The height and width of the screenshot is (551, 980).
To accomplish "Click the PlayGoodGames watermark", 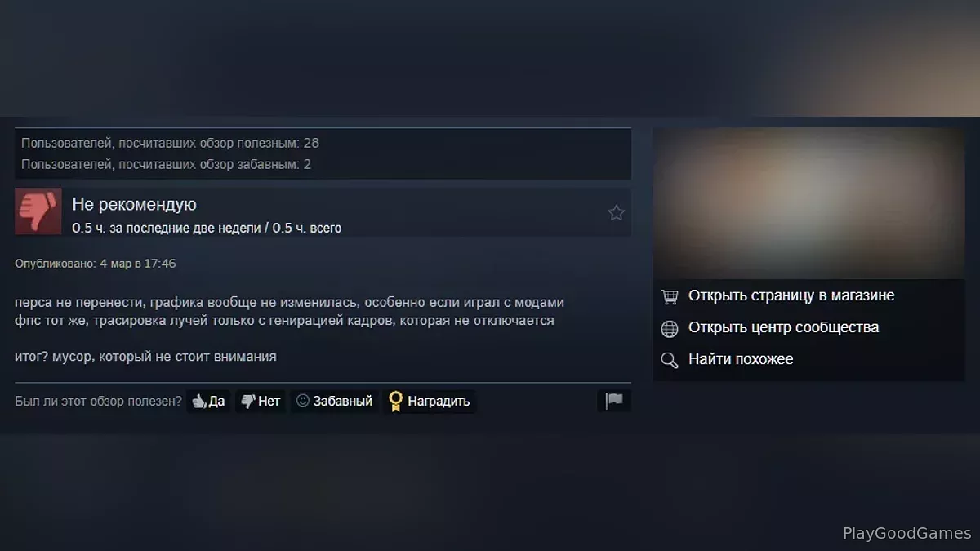I will pyautogui.click(x=907, y=533).
